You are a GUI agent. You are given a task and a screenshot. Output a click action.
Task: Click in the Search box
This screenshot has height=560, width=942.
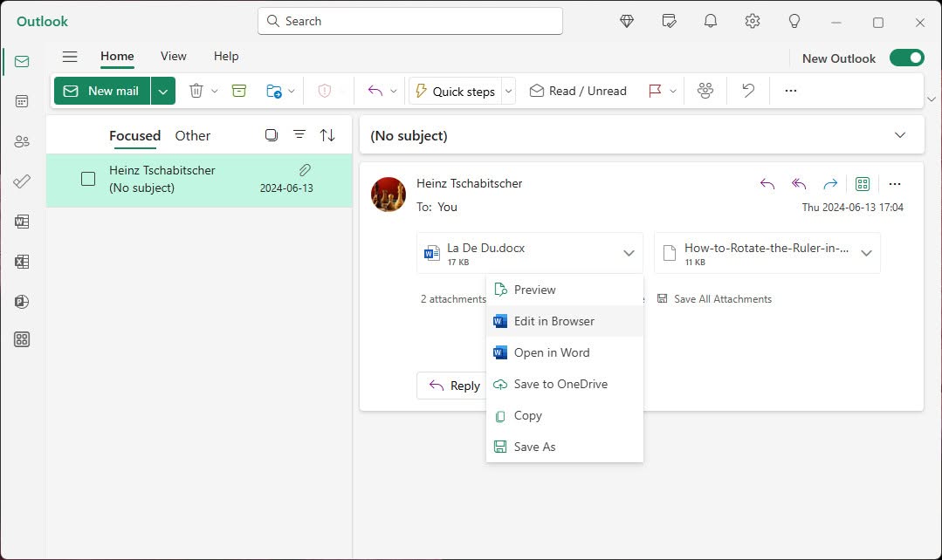pyautogui.click(x=410, y=21)
